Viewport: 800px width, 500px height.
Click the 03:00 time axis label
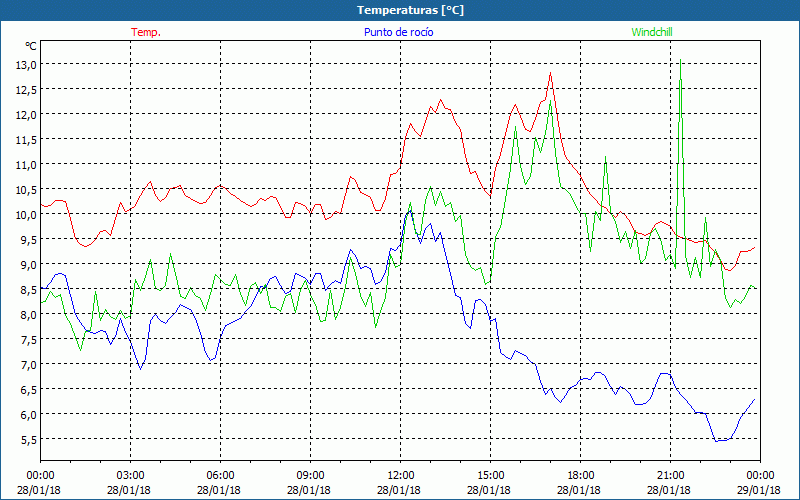click(x=131, y=476)
